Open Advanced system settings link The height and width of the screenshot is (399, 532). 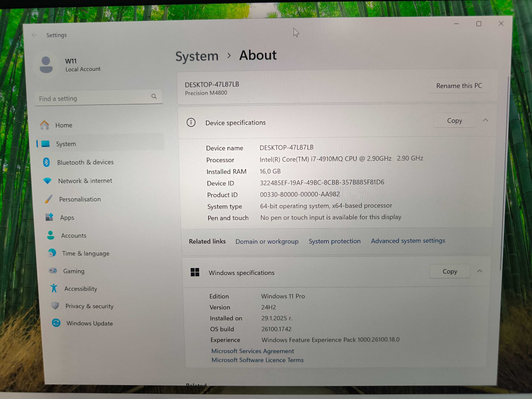tap(408, 241)
